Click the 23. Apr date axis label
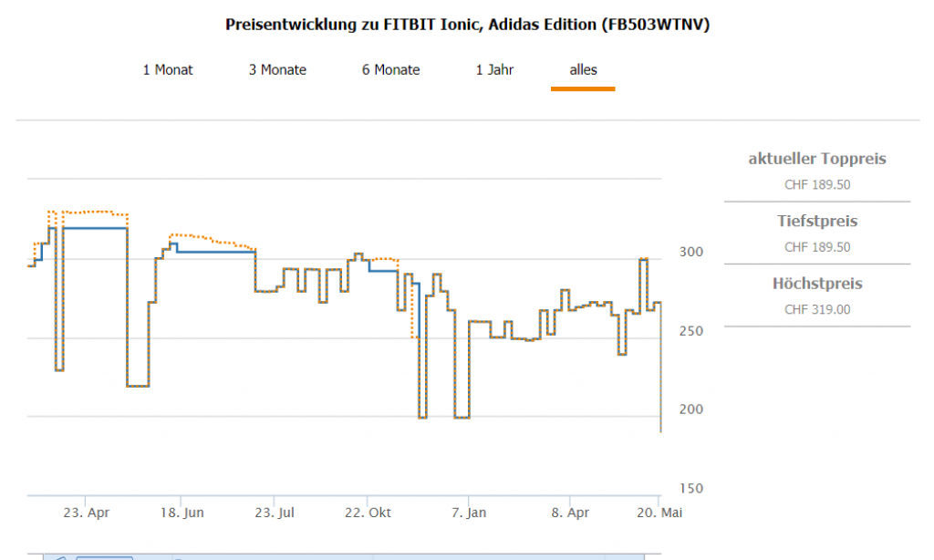This screenshot has width=934, height=560. [87, 513]
